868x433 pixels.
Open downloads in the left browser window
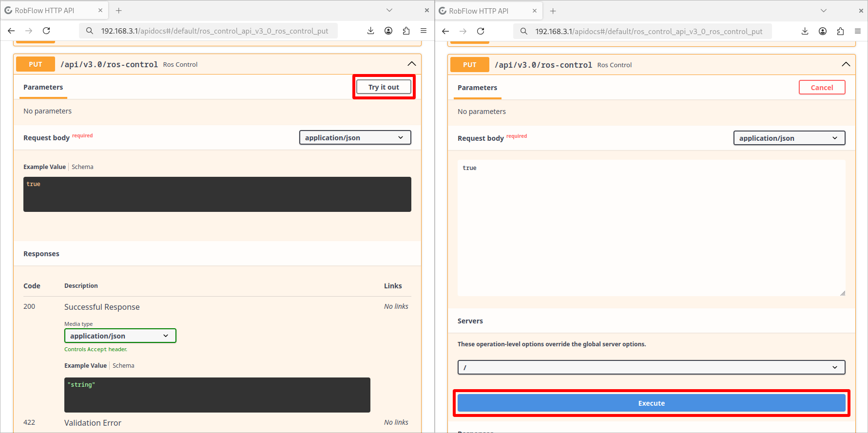tap(370, 31)
